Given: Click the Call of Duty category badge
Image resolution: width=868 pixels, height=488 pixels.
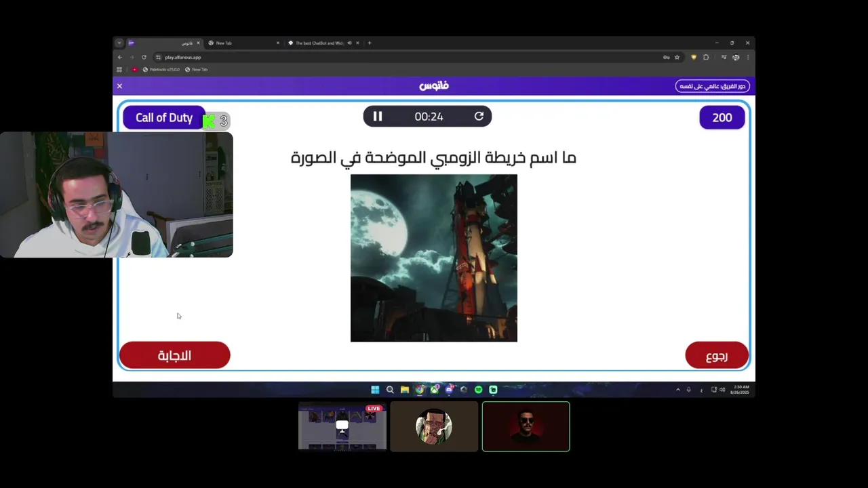Looking at the screenshot, I should click(x=164, y=117).
